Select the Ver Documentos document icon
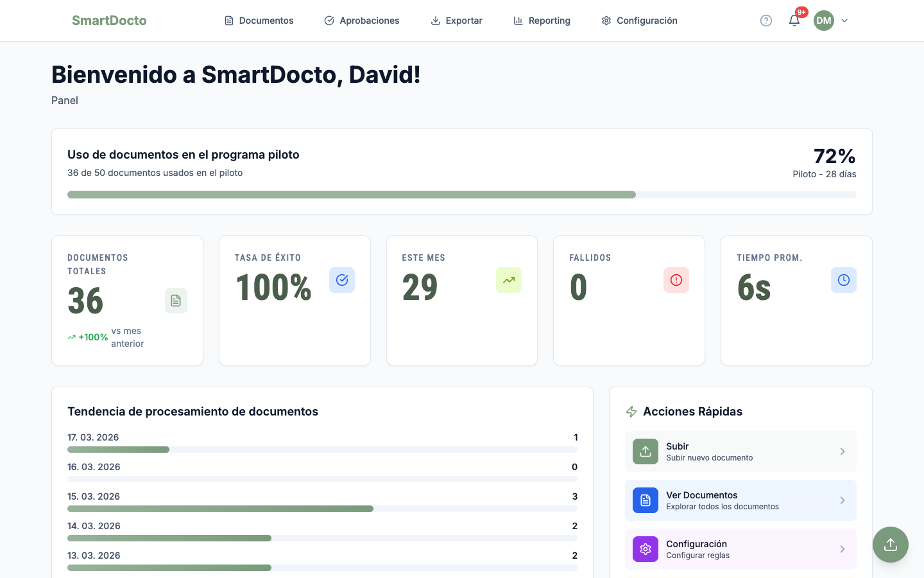 [x=646, y=500]
